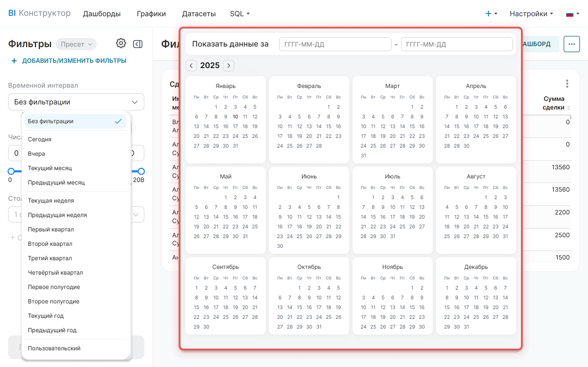Screen dimensions: 588x367
Task: Open vertical dots menu of table card
Action: [x=567, y=84]
